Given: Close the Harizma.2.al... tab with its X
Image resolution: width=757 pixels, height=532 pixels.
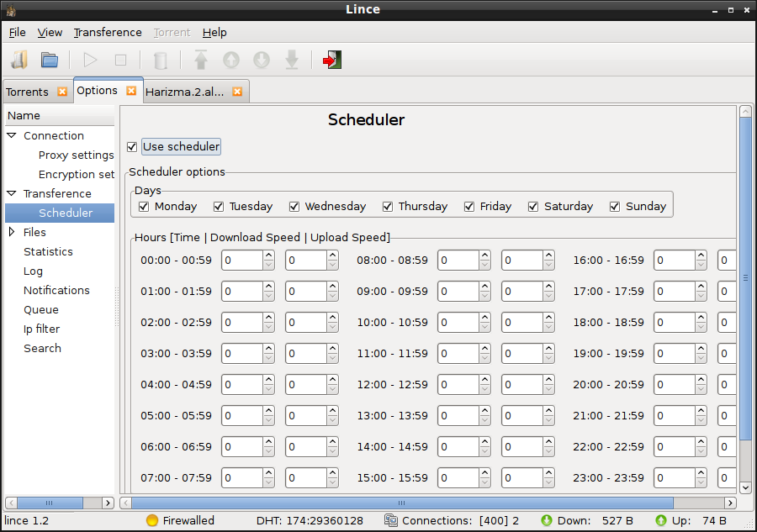Looking at the screenshot, I should (x=237, y=92).
